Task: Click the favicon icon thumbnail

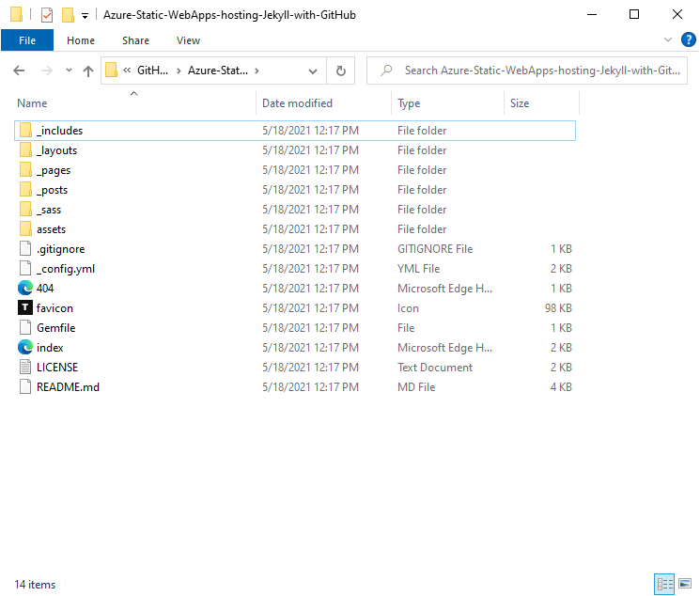Action: coord(25,307)
